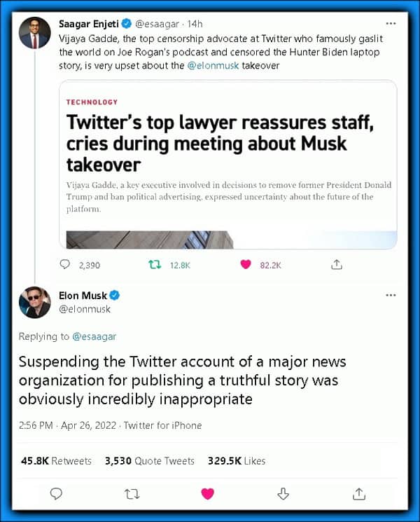View the 329.5K Likes list
Image resolution: width=420 pixels, height=522 pixels.
pos(237,461)
